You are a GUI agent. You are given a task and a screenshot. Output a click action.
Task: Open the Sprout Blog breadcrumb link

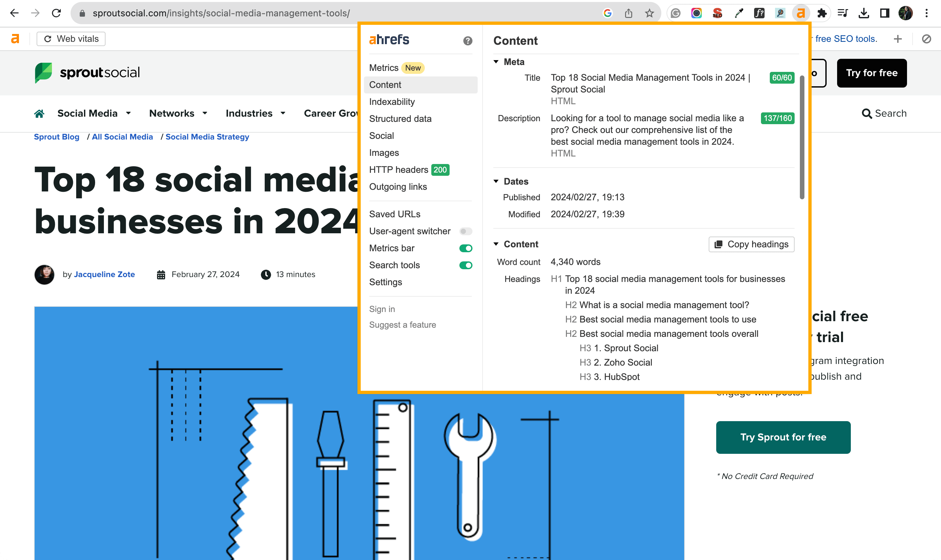click(57, 137)
